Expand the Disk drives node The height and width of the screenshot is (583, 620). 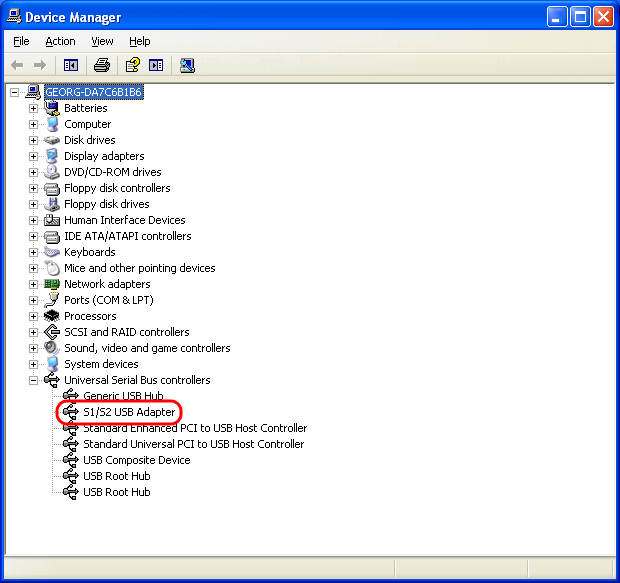tap(33, 140)
